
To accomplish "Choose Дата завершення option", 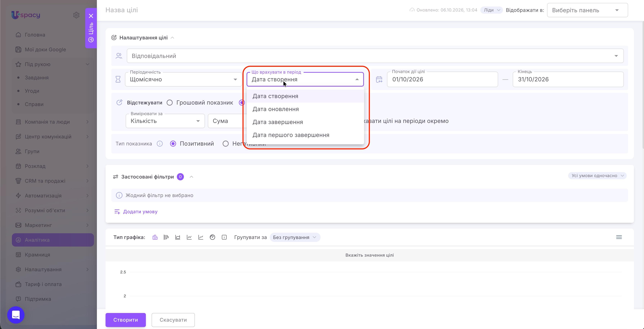I will tap(305, 122).
